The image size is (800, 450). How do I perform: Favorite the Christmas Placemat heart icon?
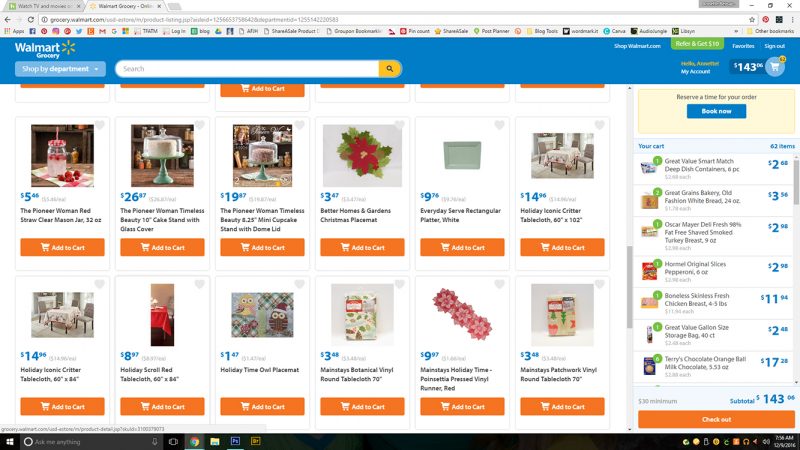pos(399,125)
